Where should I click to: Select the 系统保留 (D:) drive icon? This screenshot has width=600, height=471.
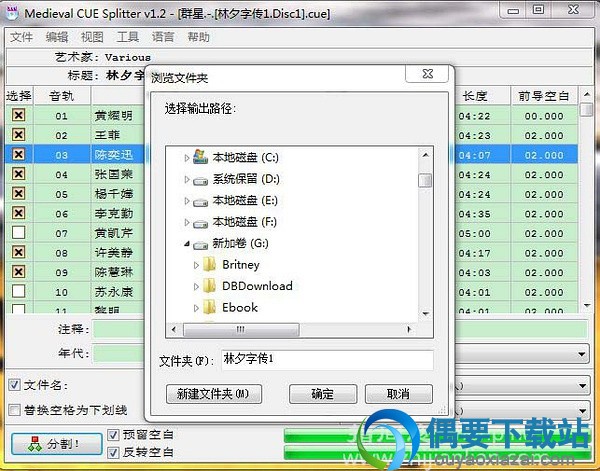click(x=201, y=180)
